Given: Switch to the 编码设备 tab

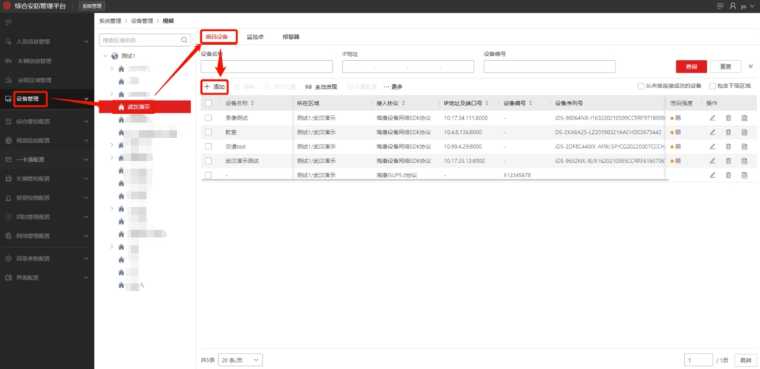Looking at the screenshot, I should [217, 37].
